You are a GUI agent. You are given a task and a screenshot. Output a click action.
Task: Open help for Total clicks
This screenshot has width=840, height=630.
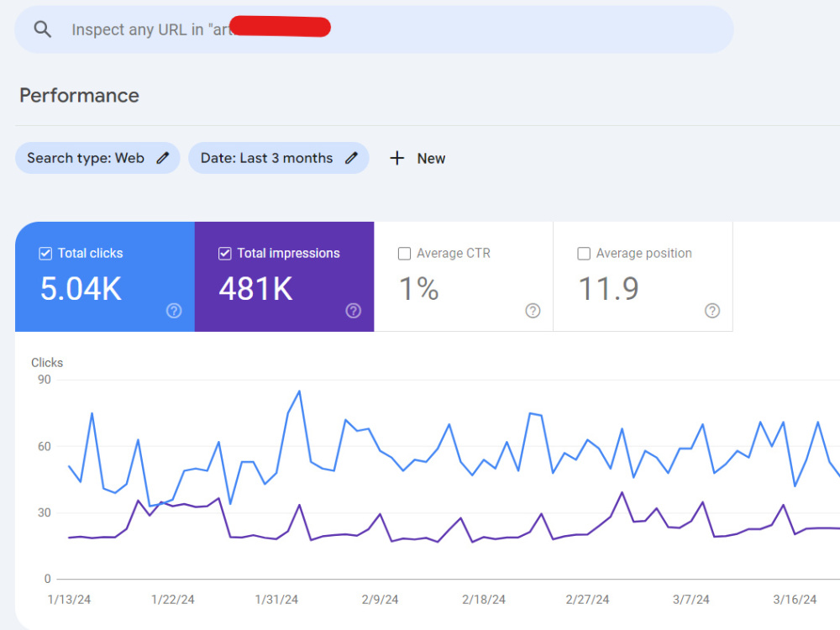(174, 311)
